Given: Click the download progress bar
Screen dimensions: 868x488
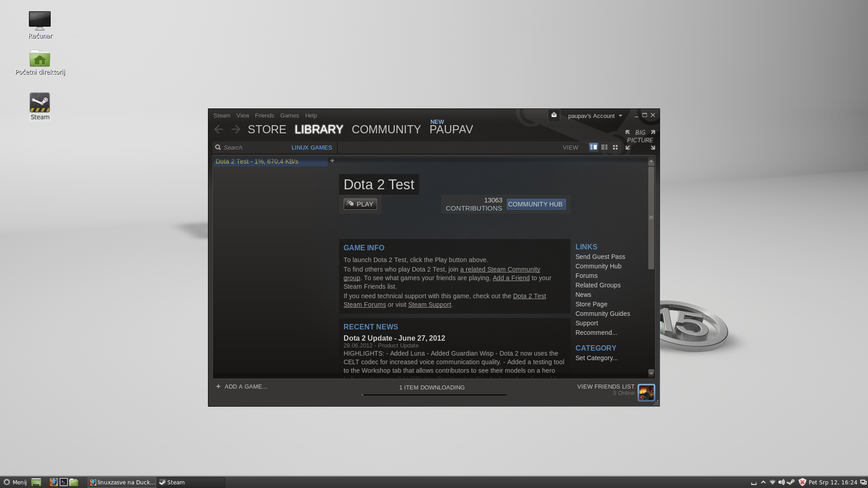Looking at the screenshot, I should [434, 394].
